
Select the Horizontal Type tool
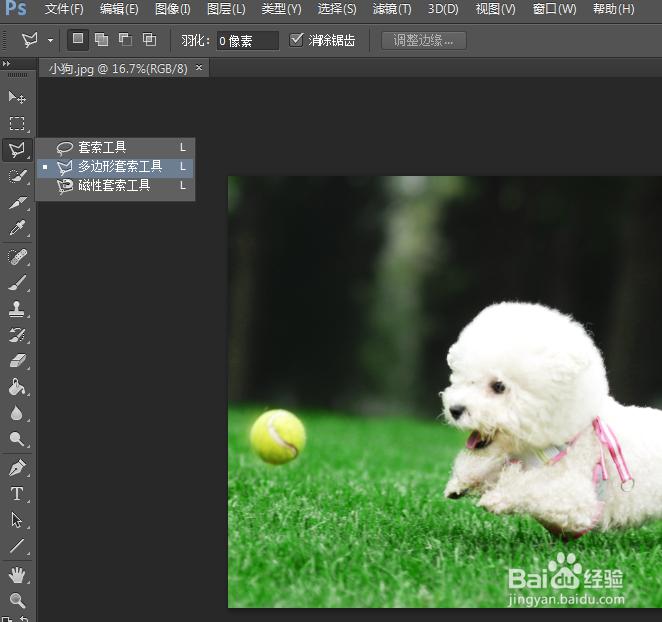(17, 494)
